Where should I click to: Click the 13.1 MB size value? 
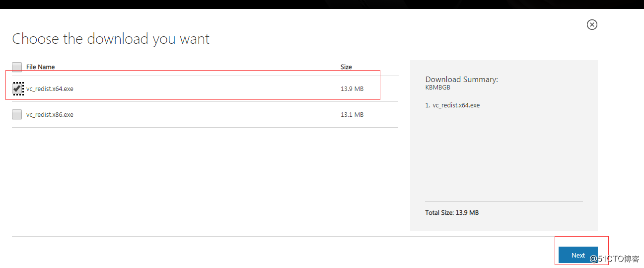pos(352,115)
